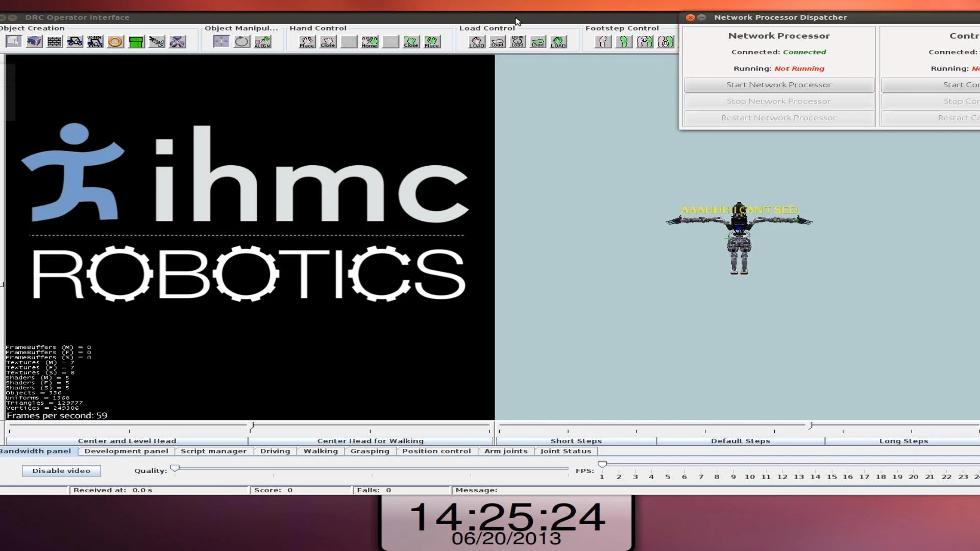
Task: Close the right hand using Close icon
Action: click(411, 41)
